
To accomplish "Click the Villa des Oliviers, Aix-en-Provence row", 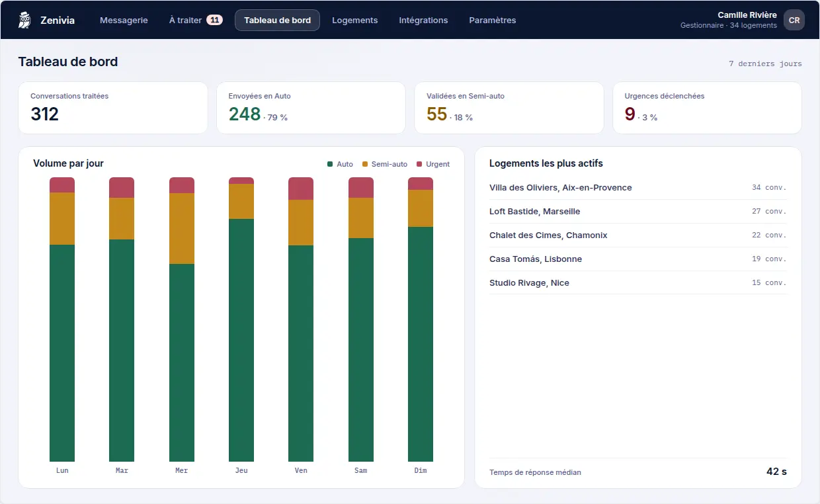I will 637,188.
